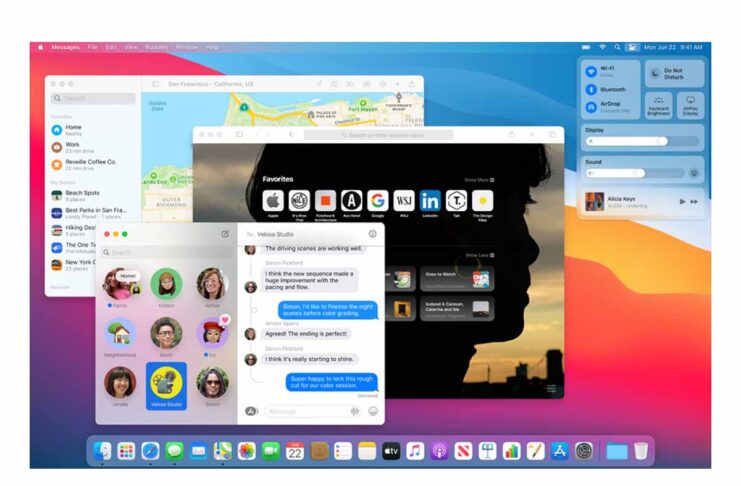The image size is (741, 486).
Task: Open Finder from the Dock
Action: click(102, 451)
